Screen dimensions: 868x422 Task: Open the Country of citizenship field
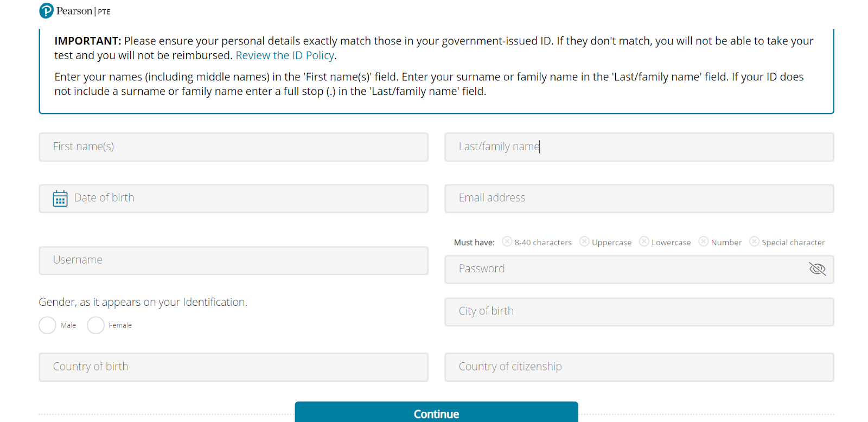pyautogui.click(x=639, y=367)
